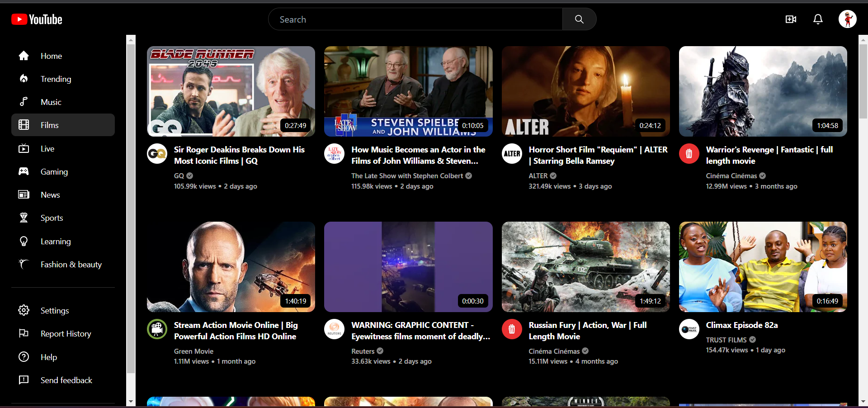Click the Learning lightbulb icon
Image resolution: width=868 pixels, height=408 pixels.
(24, 241)
